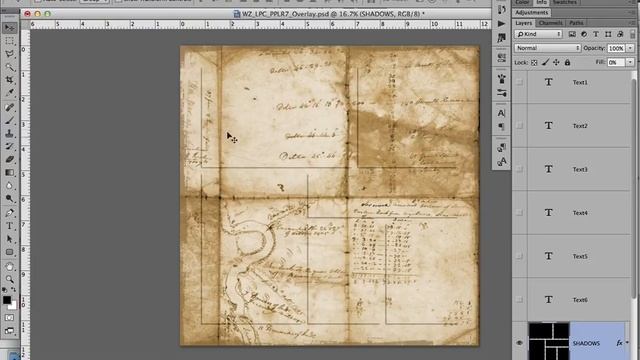The width and height of the screenshot is (640, 360).
Task: Switch to the Layers tab
Action: pyautogui.click(x=523, y=23)
